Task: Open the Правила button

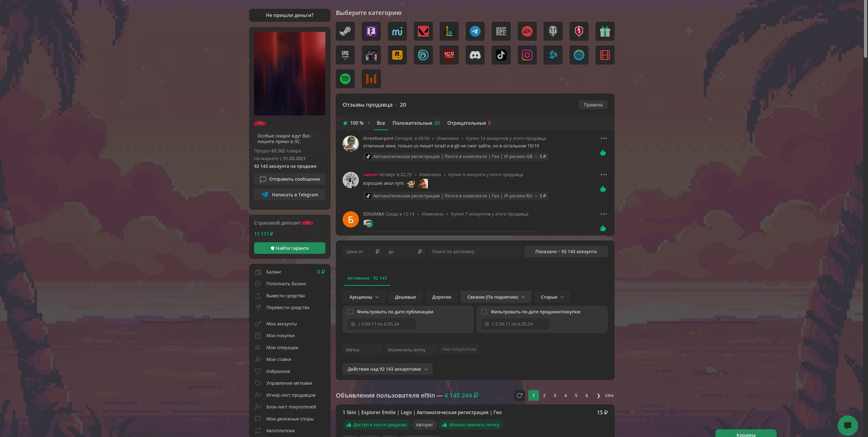Action: 593,105
